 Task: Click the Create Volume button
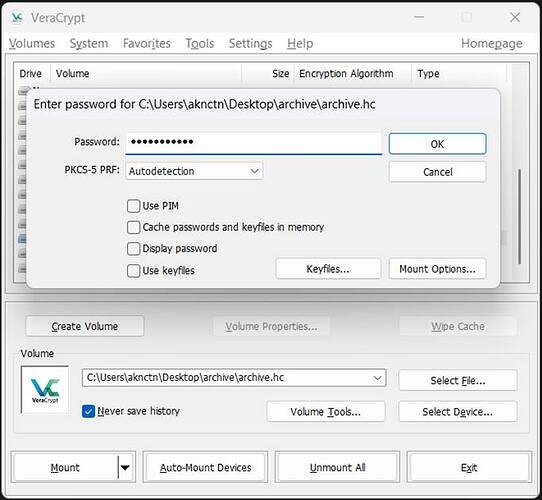pyautogui.click(x=85, y=326)
